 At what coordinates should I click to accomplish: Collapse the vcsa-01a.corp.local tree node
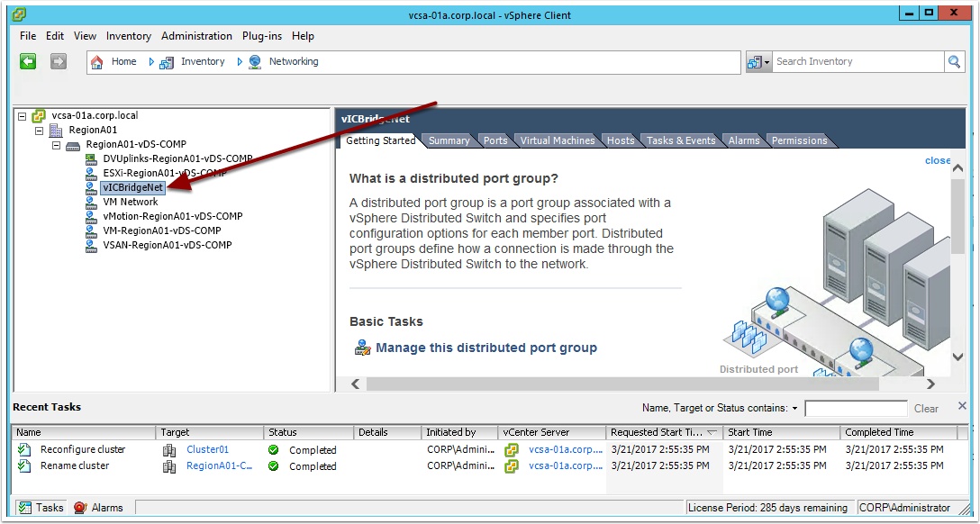23,116
